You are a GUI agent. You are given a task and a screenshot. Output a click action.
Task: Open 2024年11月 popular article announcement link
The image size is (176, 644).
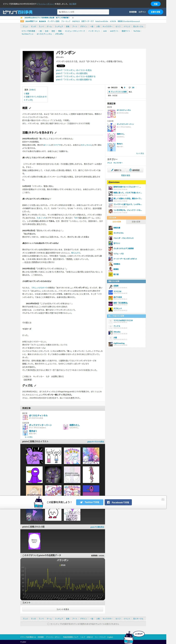[47, 18]
